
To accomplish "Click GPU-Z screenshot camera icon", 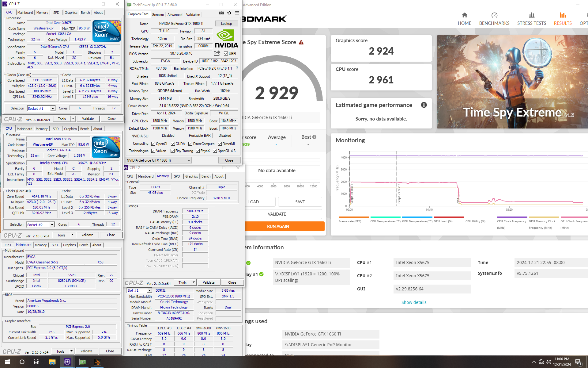I will (x=221, y=13).
